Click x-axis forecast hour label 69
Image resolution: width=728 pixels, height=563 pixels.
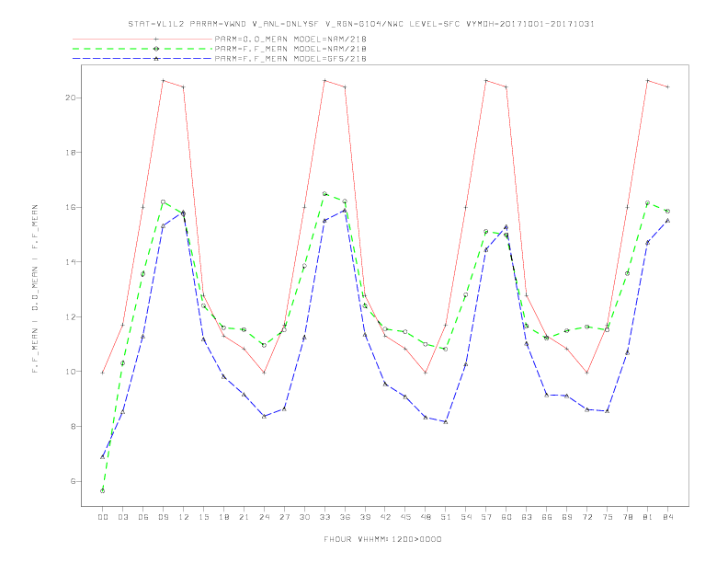coord(567,517)
